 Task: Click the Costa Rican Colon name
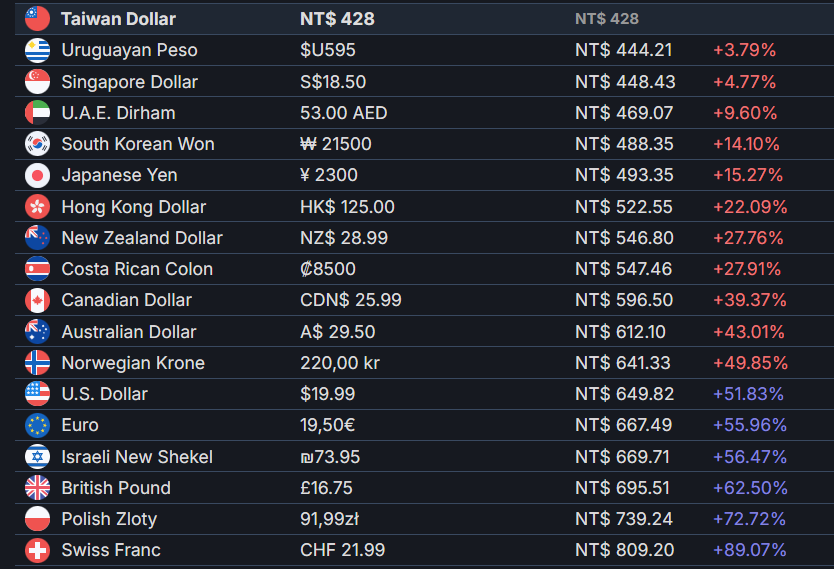[x=137, y=269]
